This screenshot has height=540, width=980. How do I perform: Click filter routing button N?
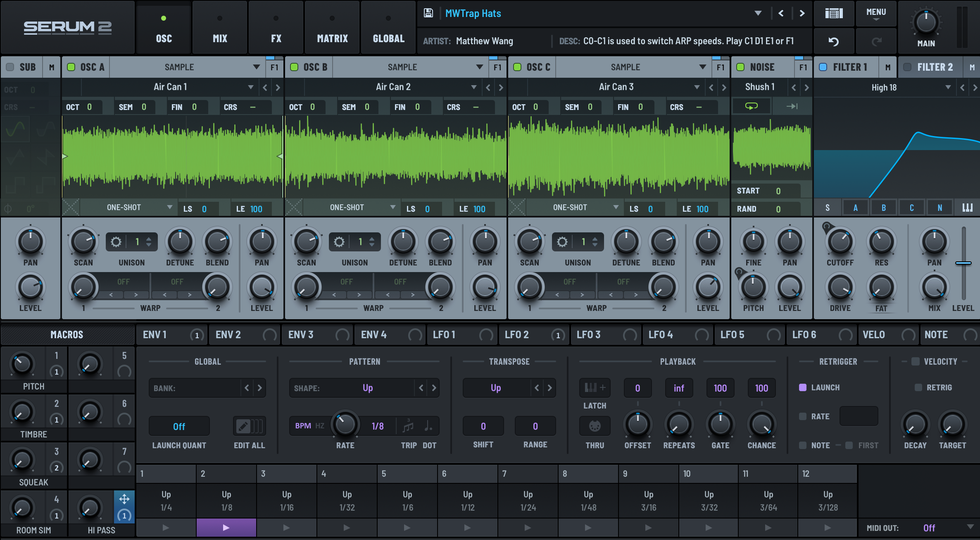(940, 208)
